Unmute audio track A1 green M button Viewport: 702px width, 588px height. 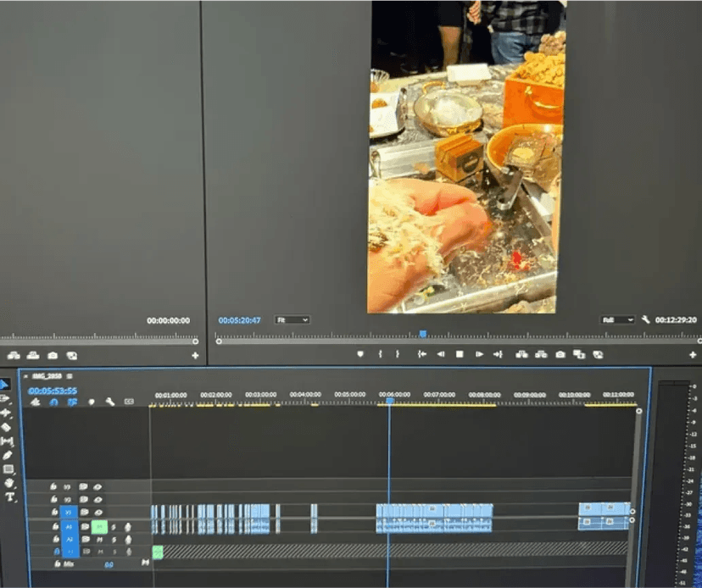99,527
